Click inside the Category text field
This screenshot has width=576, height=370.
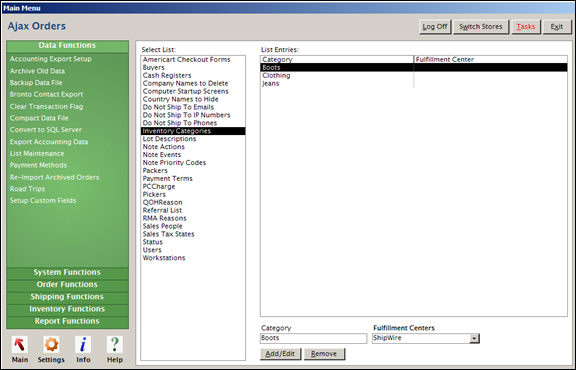click(x=313, y=338)
